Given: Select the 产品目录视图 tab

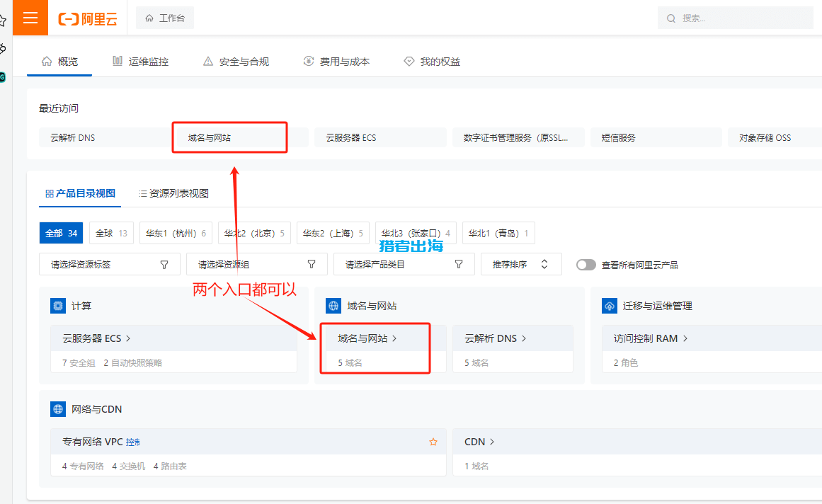Looking at the screenshot, I should tap(80, 194).
